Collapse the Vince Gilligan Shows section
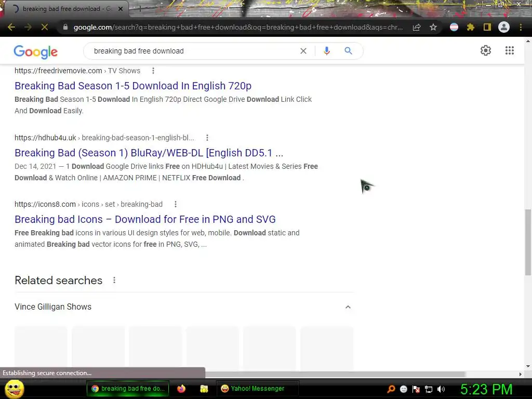The width and height of the screenshot is (532, 399). tap(348, 307)
